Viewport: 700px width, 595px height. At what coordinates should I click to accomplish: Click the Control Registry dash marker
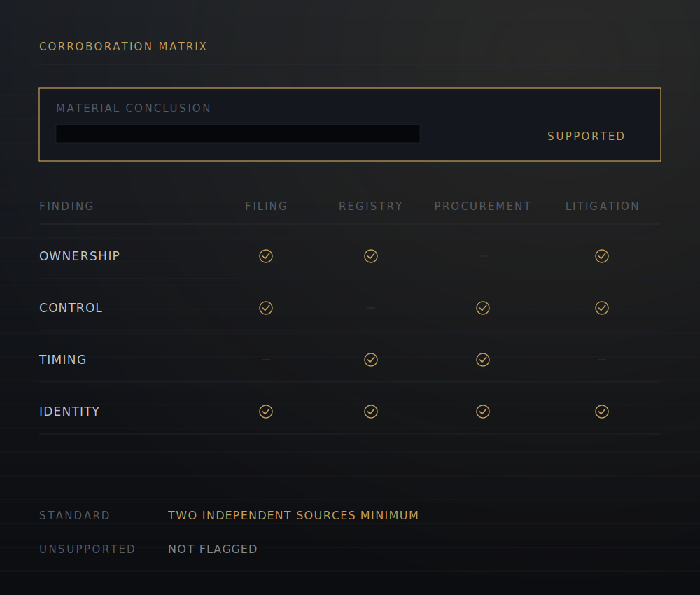[371, 308]
